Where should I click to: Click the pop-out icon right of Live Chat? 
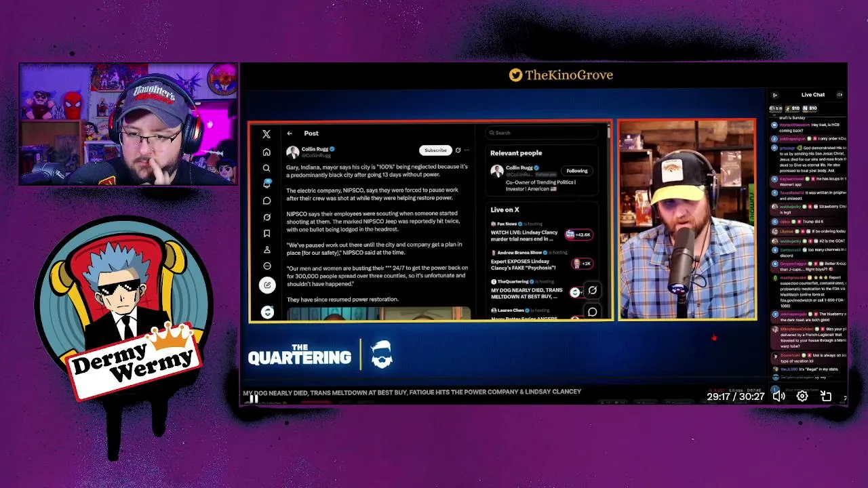click(x=840, y=95)
